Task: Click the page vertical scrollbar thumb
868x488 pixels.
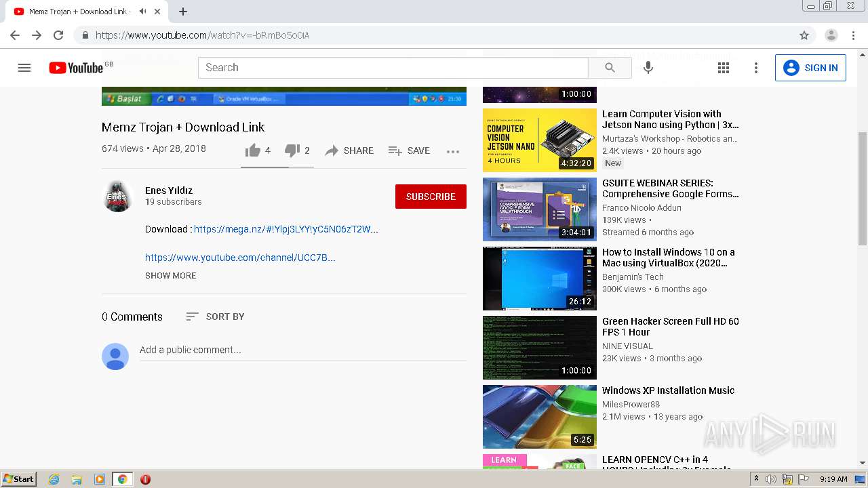Action: (863, 188)
